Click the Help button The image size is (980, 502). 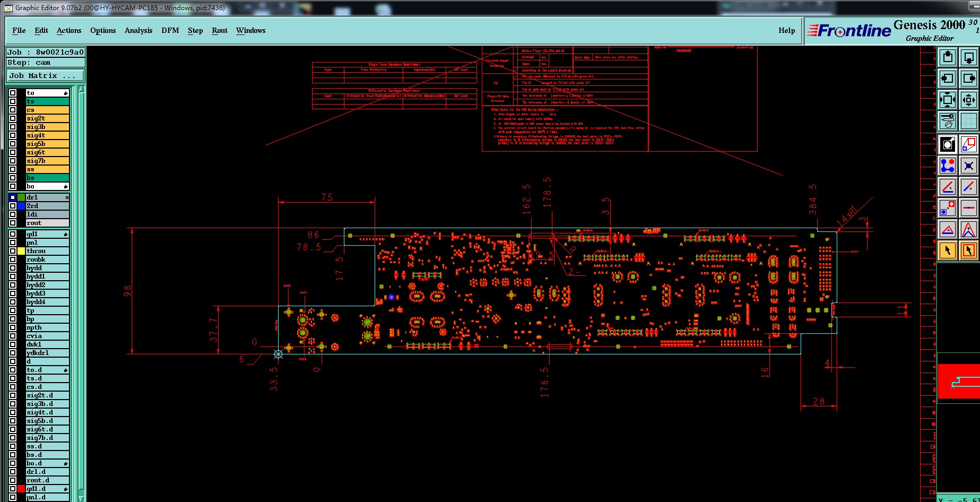click(x=786, y=30)
